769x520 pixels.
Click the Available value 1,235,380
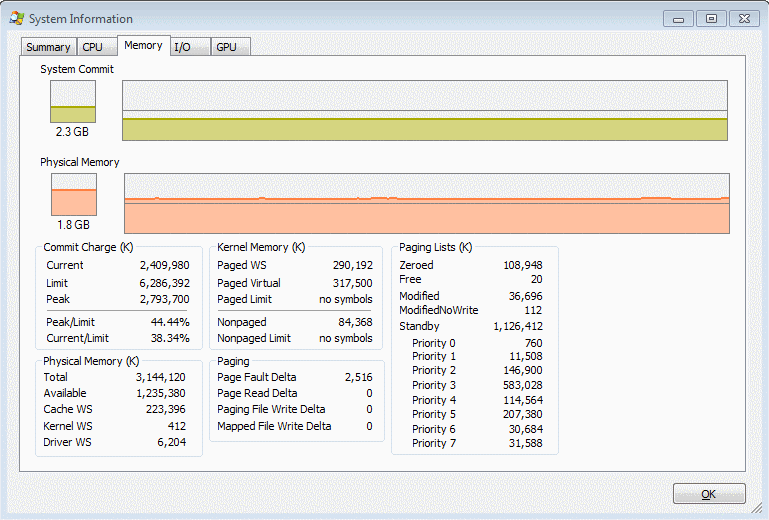coord(161,393)
